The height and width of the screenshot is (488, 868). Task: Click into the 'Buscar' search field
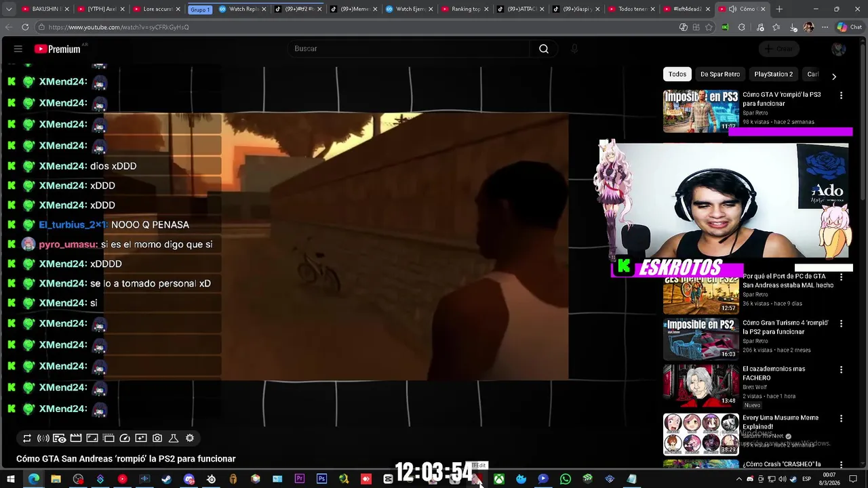point(410,49)
